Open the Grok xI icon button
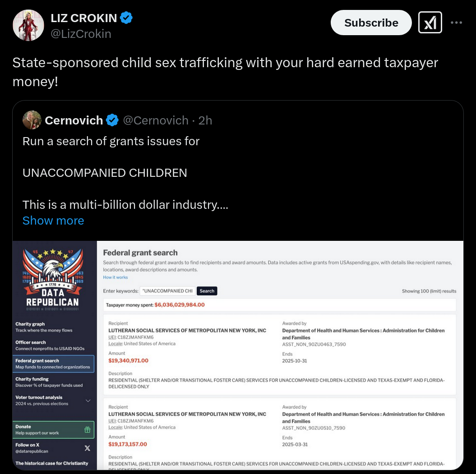Image resolution: width=476 pixels, height=474 pixels. point(430,23)
